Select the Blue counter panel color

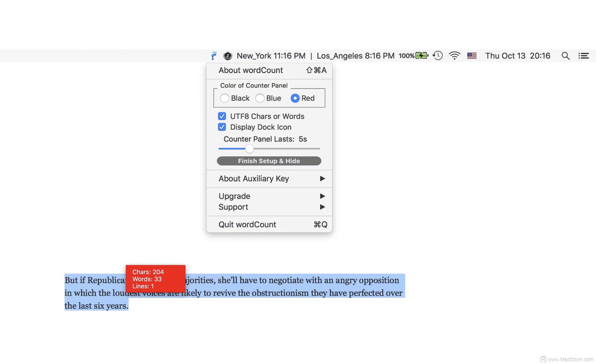(x=260, y=98)
